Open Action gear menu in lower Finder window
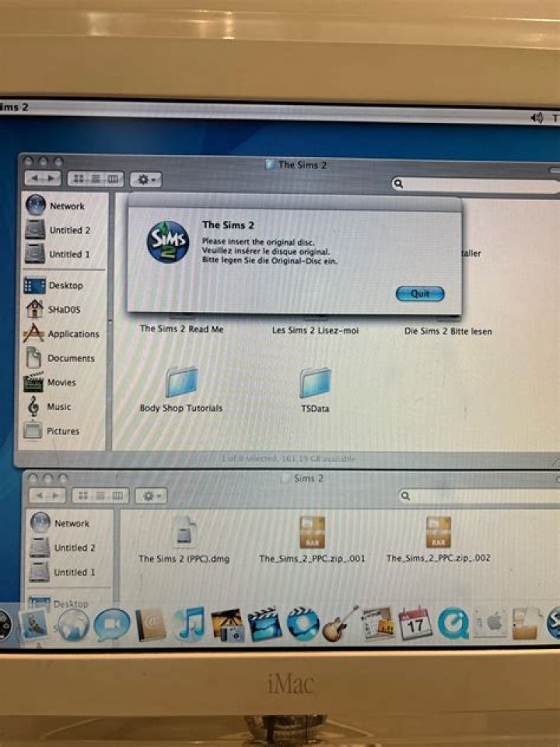This screenshot has height=747, width=560. tap(149, 496)
